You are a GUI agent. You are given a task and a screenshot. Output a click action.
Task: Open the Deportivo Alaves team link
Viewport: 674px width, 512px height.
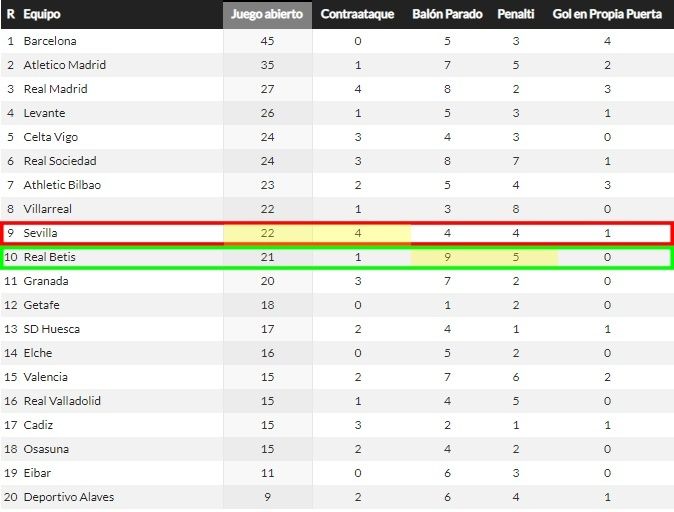click(69, 497)
